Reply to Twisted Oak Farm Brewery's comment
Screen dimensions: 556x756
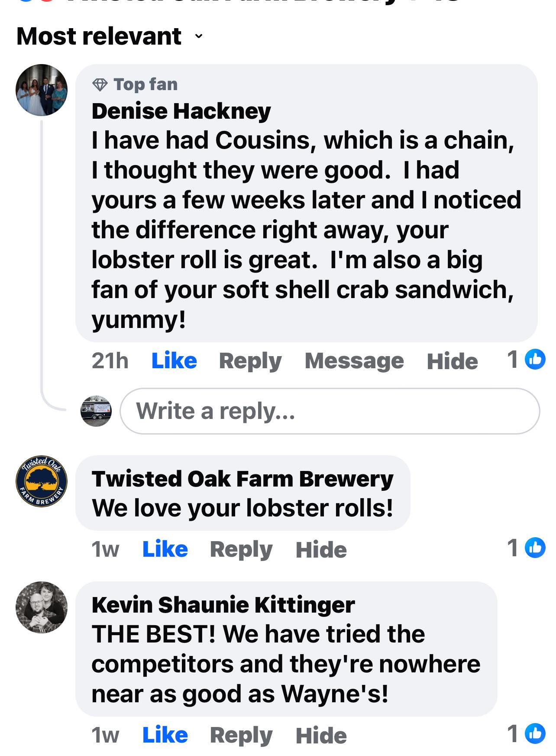(x=241, y=549)
